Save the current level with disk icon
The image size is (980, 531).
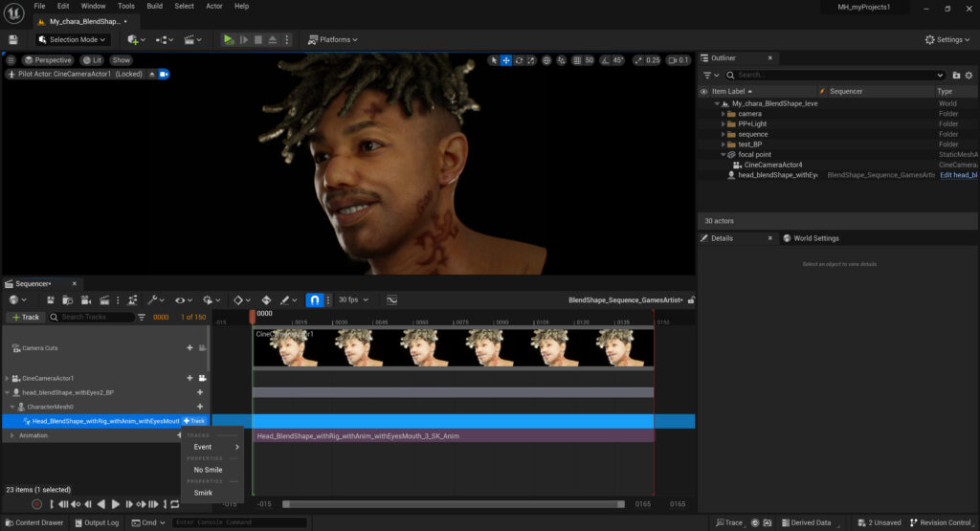13,39
